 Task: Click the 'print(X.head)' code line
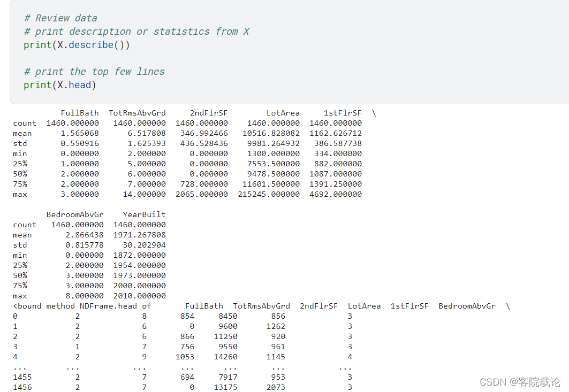click(60, 85)
